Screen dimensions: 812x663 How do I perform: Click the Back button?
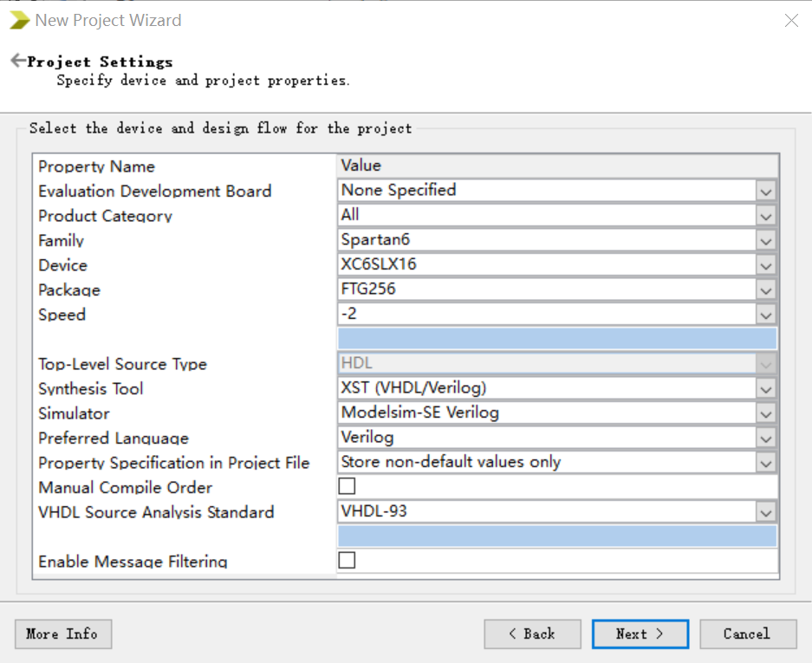[x=532, y=634]
